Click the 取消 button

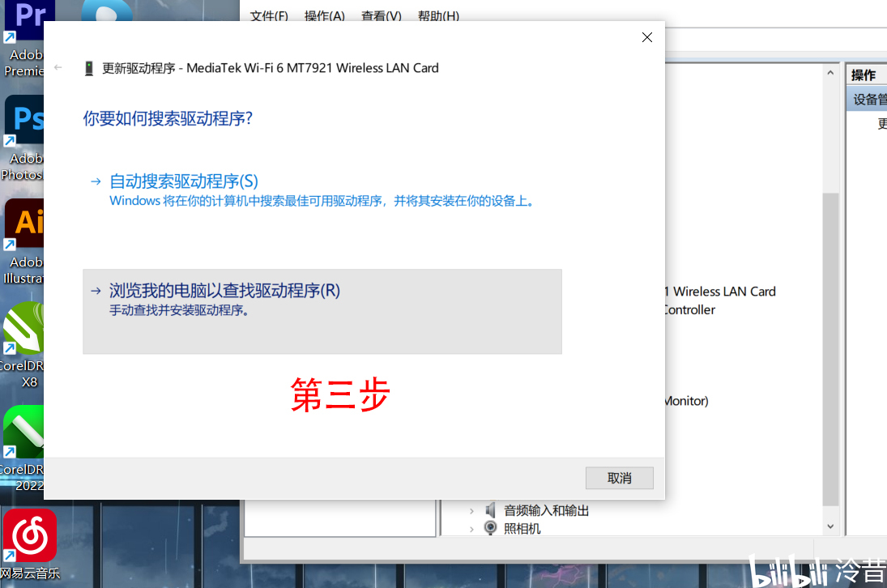pos(620,478)
